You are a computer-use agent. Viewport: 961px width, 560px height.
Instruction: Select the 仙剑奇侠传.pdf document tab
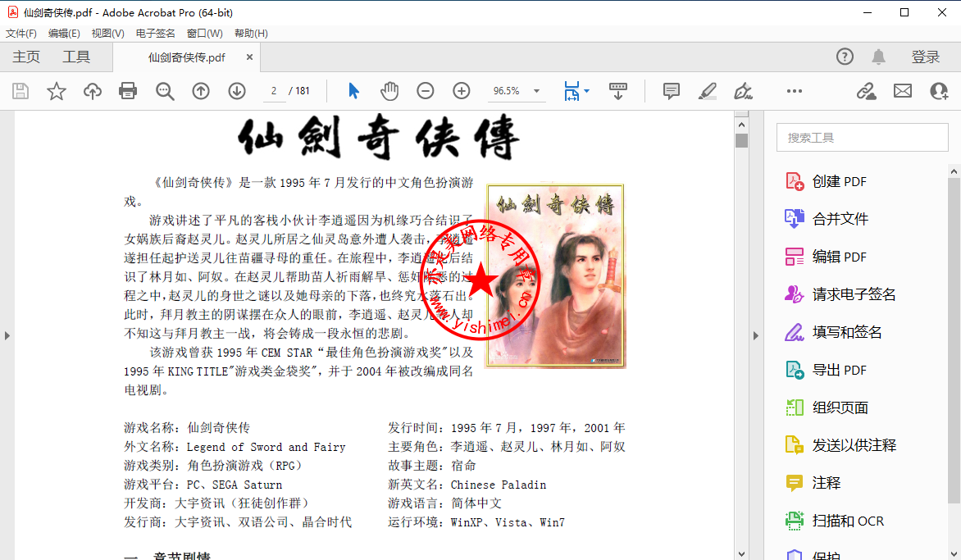(x=186, y=57)
